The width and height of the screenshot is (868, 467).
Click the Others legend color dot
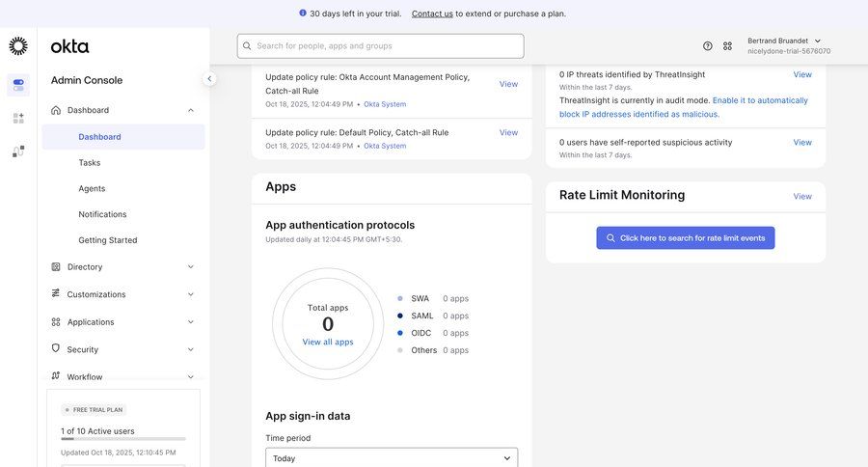point(399,350)
